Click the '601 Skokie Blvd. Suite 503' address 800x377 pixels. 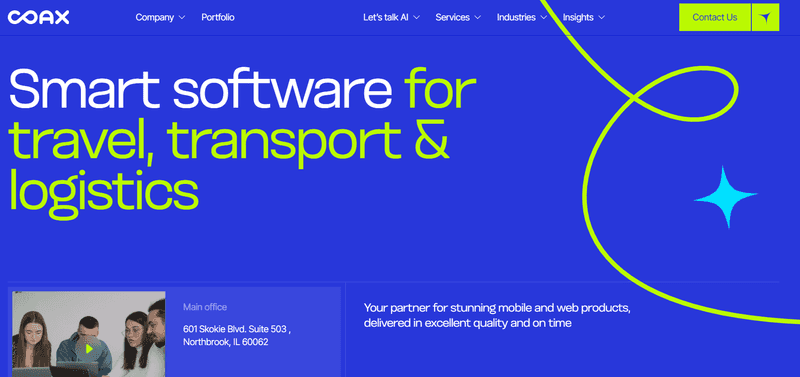237,329
